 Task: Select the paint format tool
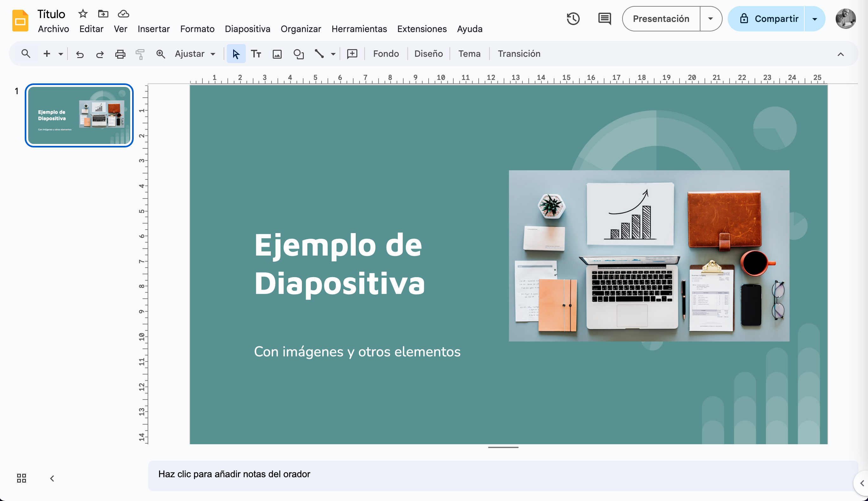(x=140, y=54)
